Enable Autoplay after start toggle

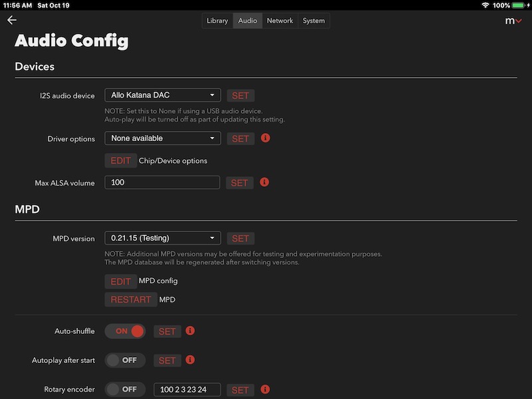click(125, 360)
